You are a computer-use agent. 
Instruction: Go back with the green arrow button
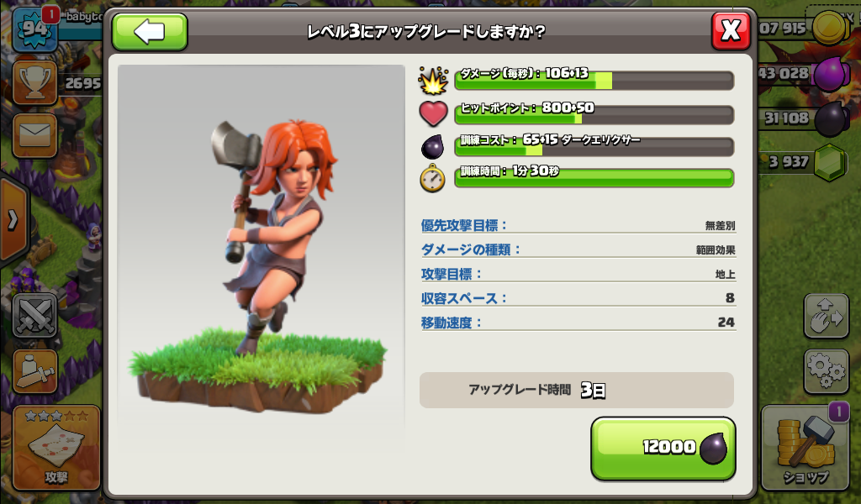150,32
